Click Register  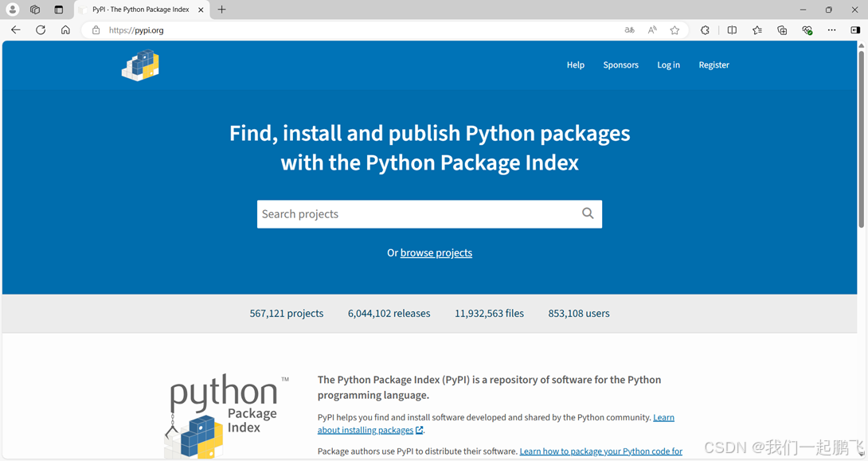[x=714, y=64]
